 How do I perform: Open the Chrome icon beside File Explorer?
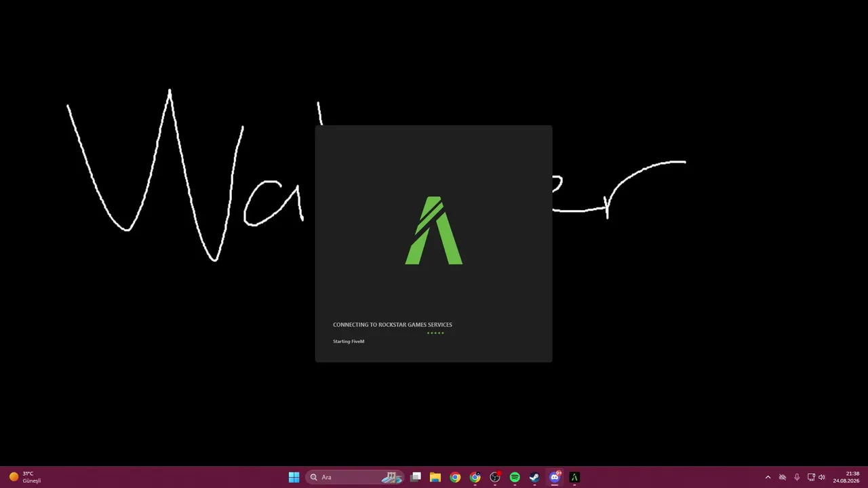click(x=455, y=477)
